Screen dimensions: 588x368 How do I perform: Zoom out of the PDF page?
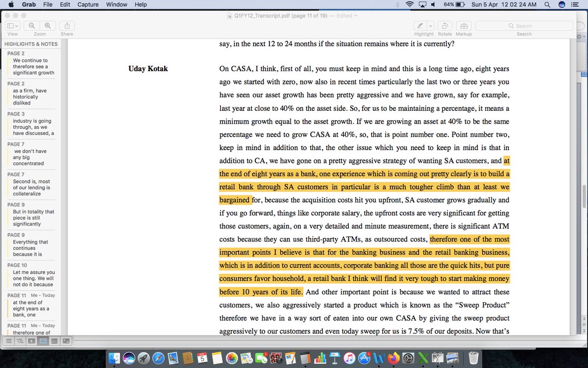(32, 26)
